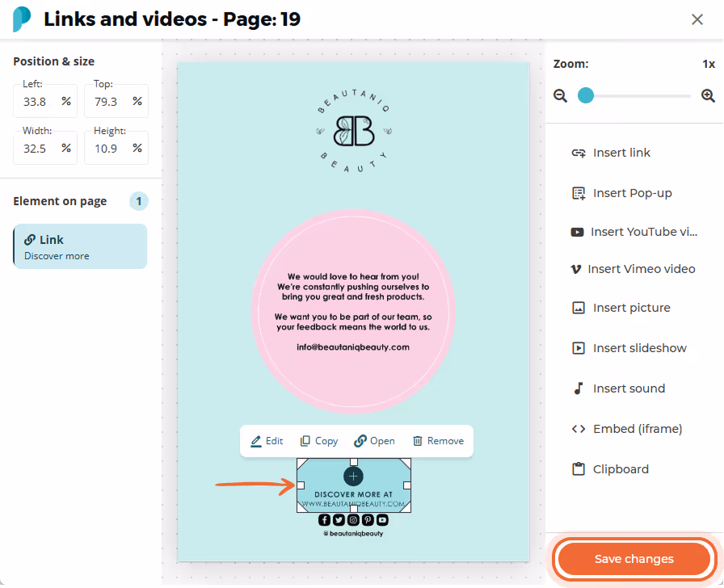
Task: Click Edit in the link toolbar
Action: tap(267, 441)
